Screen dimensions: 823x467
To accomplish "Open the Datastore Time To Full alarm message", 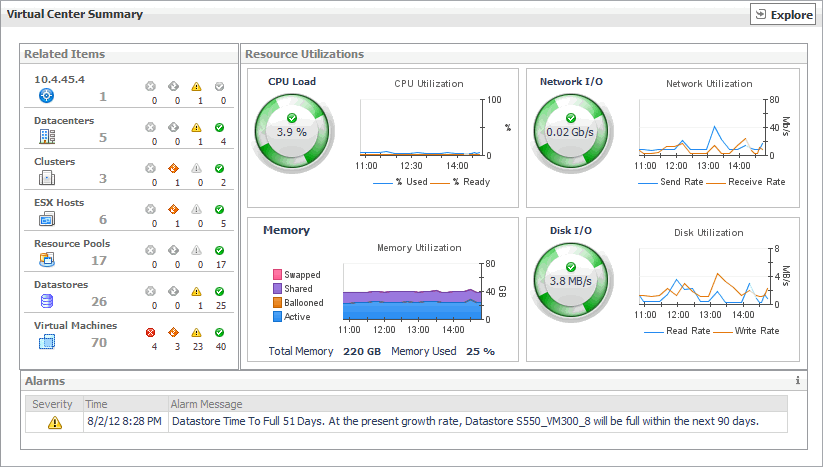I will [x=465, y=422].
